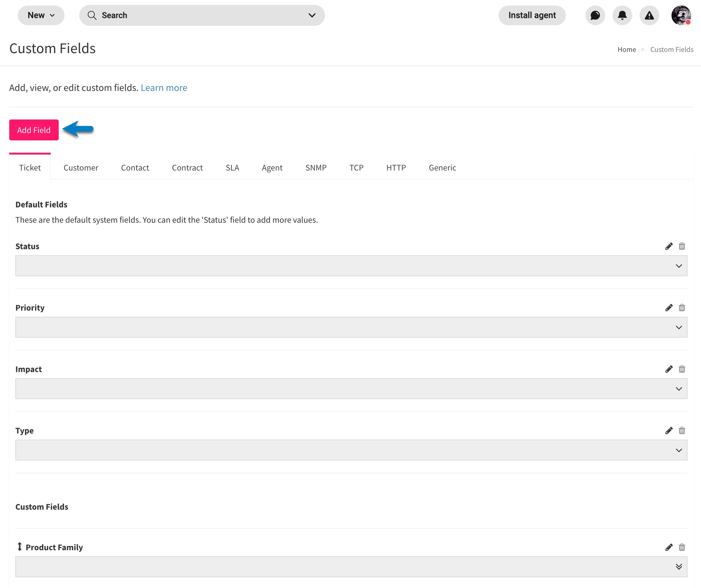Open the user profile avatar menu

(680, 15)
